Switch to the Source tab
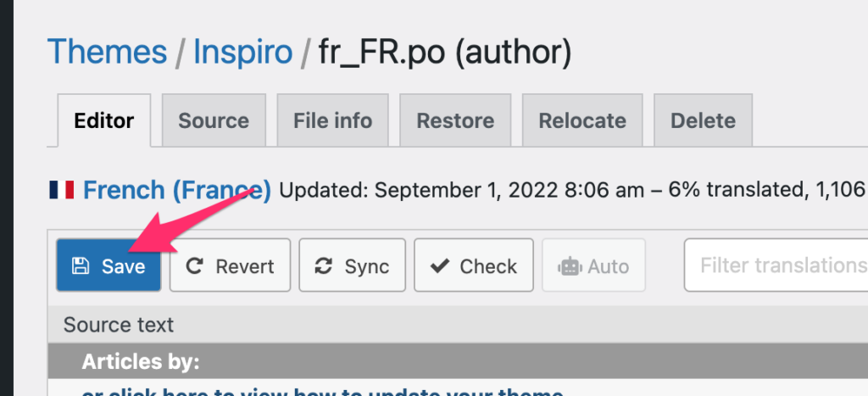The image size is (868, 396). pos(214,120)
